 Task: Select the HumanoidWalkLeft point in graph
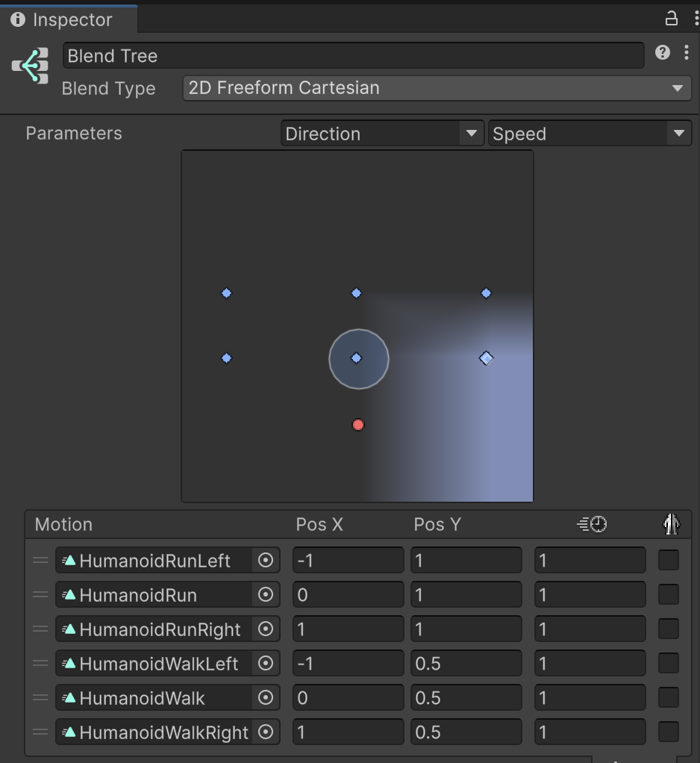pos(226,358)
